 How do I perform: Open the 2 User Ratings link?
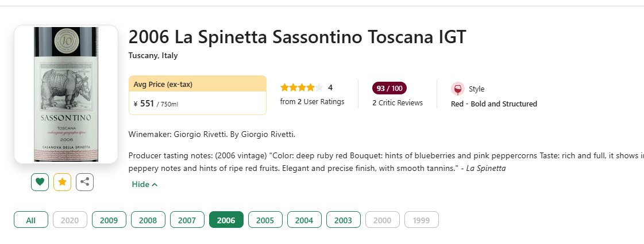[x=312, y=102]
